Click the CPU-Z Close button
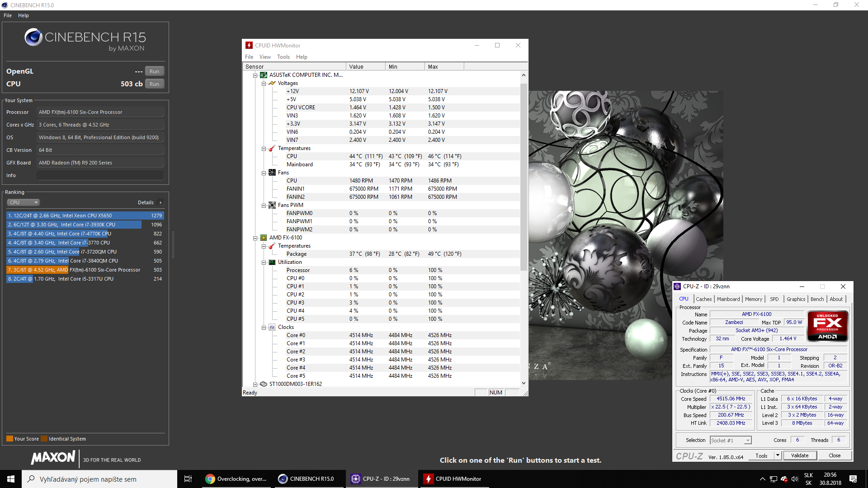This screenshot has width=868, height=488. point(835,455)
